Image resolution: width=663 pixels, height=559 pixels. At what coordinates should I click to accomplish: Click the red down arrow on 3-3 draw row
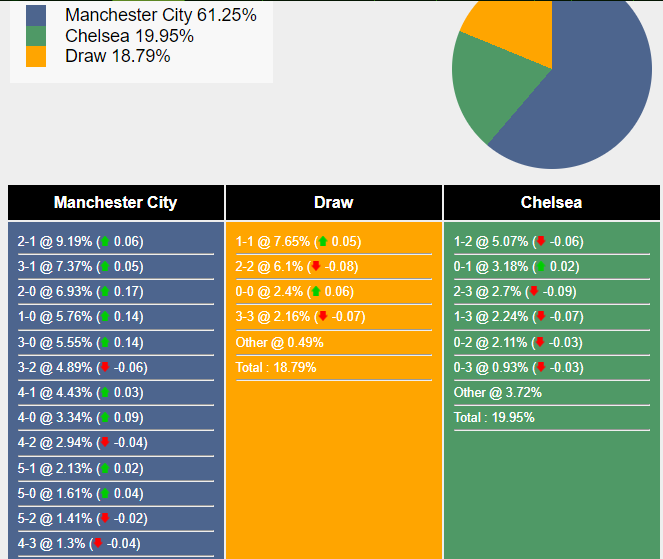pos(323,316)
